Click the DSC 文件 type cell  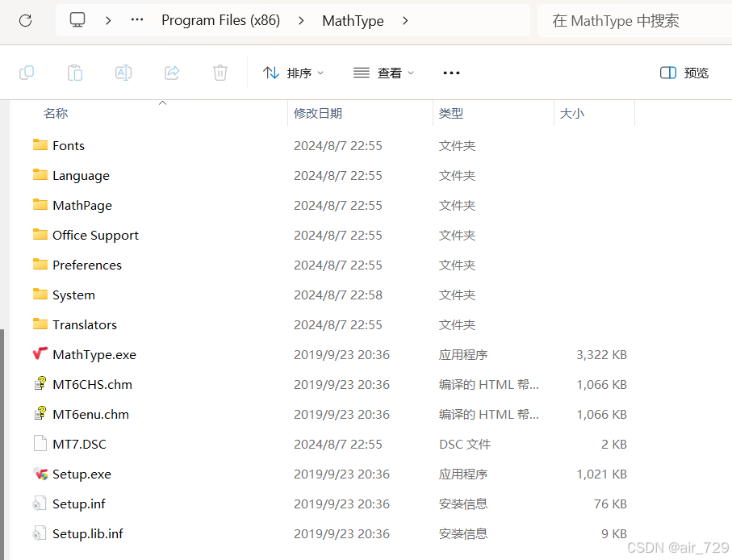pos(465,445)
